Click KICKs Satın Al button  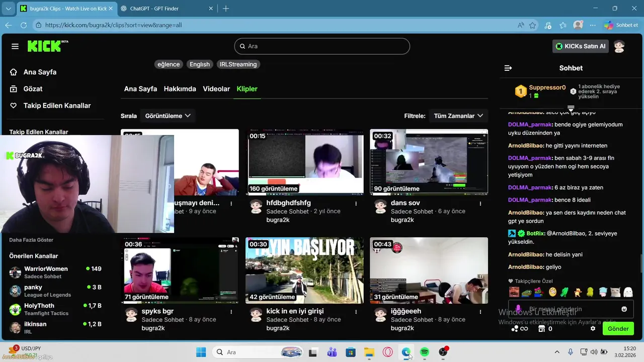pyautogui.click(x=581, y=46)
